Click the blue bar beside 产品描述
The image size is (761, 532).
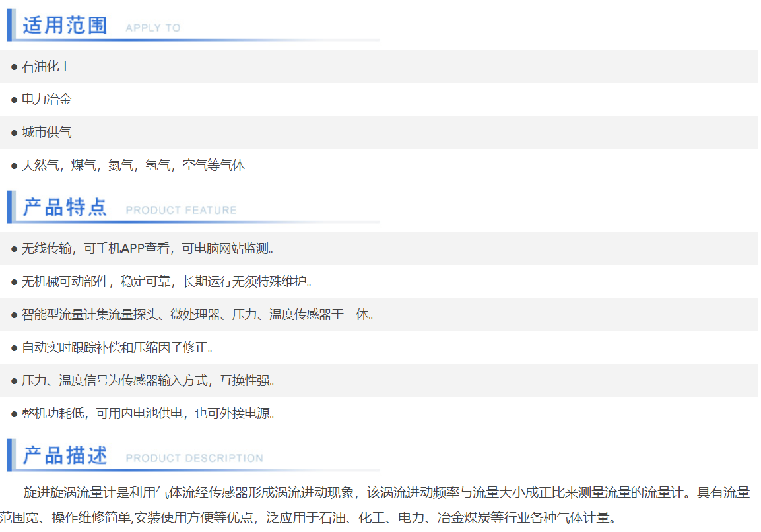pos(10,455)
